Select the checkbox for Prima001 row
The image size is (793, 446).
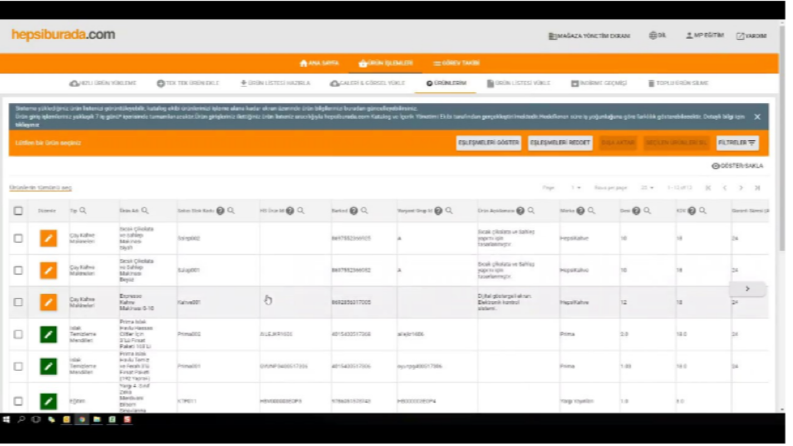pos(18,367)
